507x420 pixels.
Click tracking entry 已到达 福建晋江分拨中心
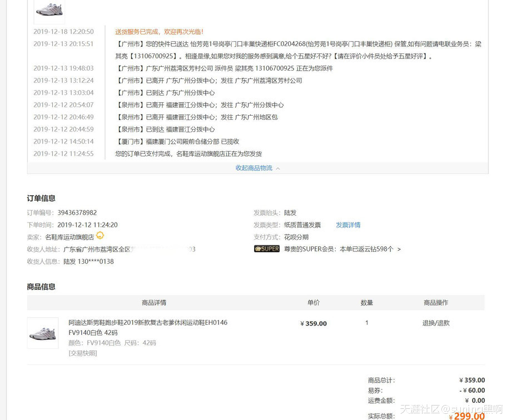pyautogui.click(x=165, y=130)
